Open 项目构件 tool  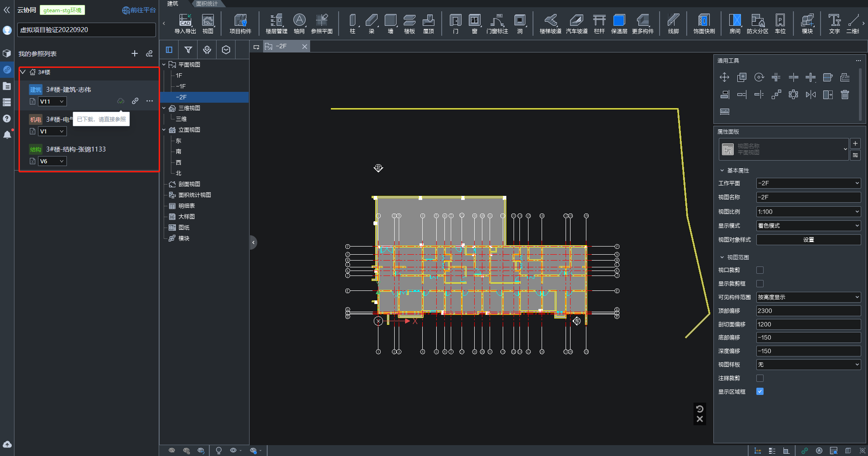(x=240, y=24)
